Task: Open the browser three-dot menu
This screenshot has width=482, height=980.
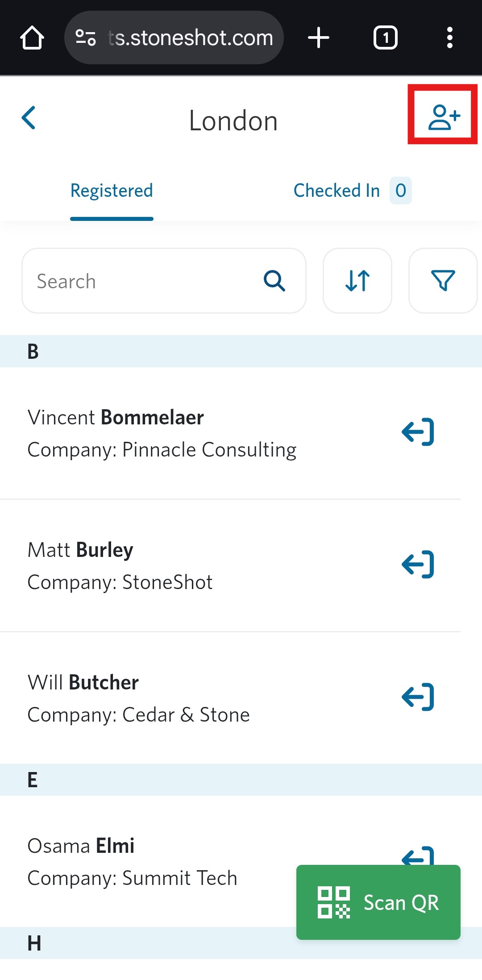Action: [450, 37]
